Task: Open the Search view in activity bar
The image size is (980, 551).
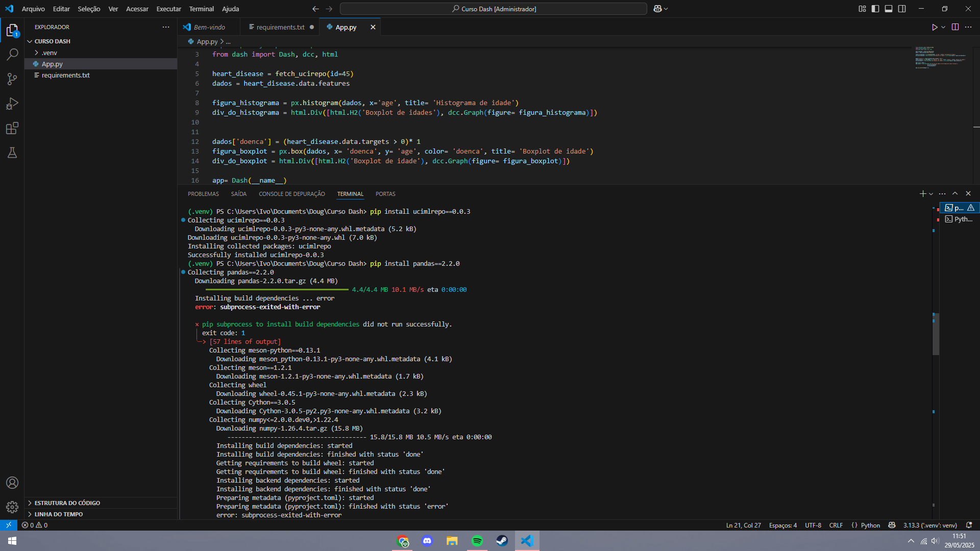Action: tap(12, 54)
